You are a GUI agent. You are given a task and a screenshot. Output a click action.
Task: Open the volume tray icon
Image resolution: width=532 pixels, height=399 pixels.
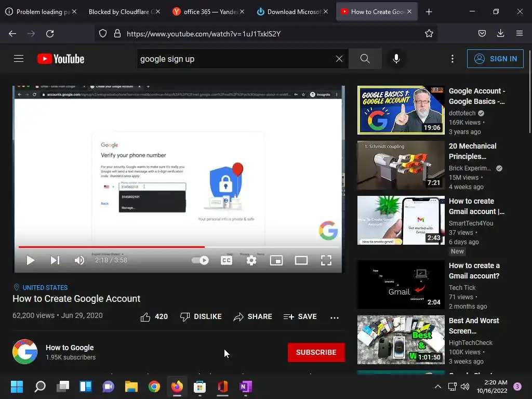(x=465, y=387)
